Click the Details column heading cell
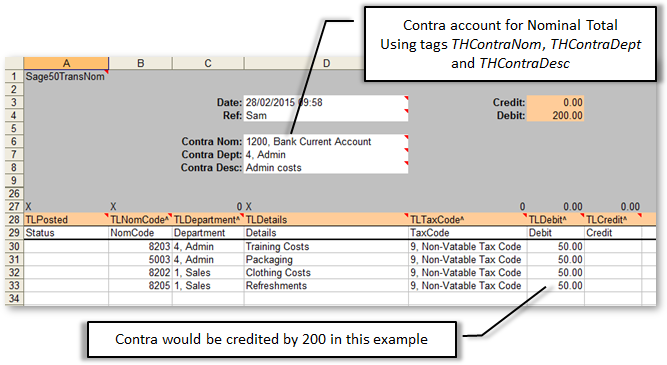 pos(326,233)
